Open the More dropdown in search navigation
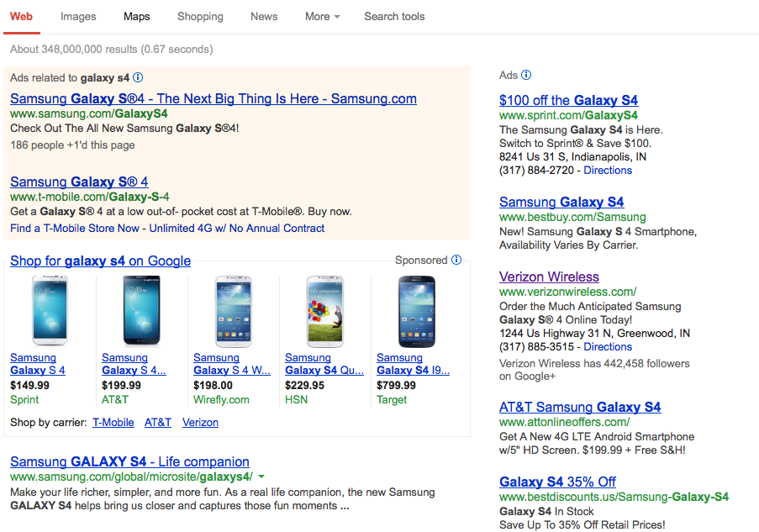 click(322, 17)
